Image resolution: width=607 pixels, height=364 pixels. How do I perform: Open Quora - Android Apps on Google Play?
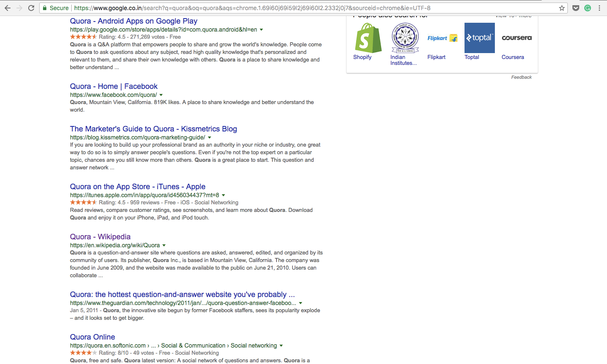134,21
